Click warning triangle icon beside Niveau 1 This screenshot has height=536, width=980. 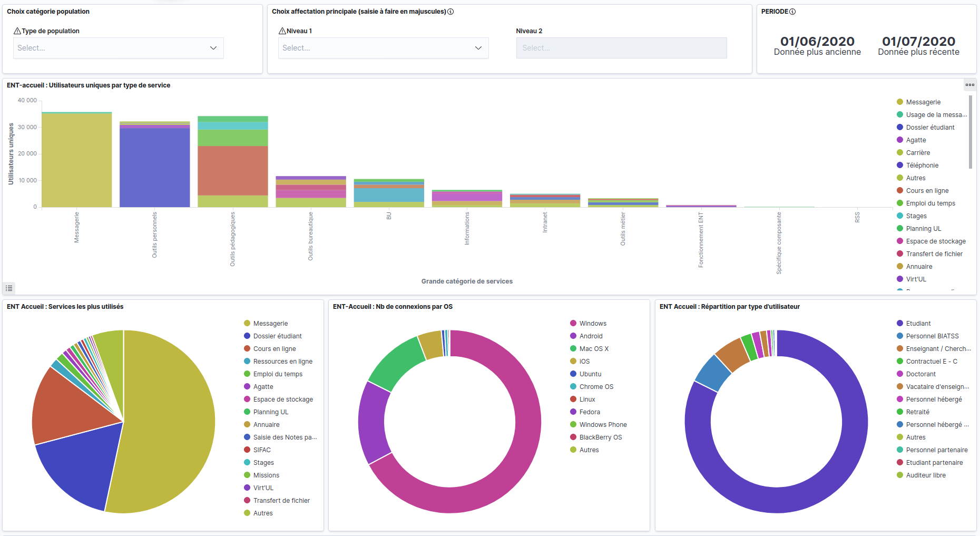282,31
